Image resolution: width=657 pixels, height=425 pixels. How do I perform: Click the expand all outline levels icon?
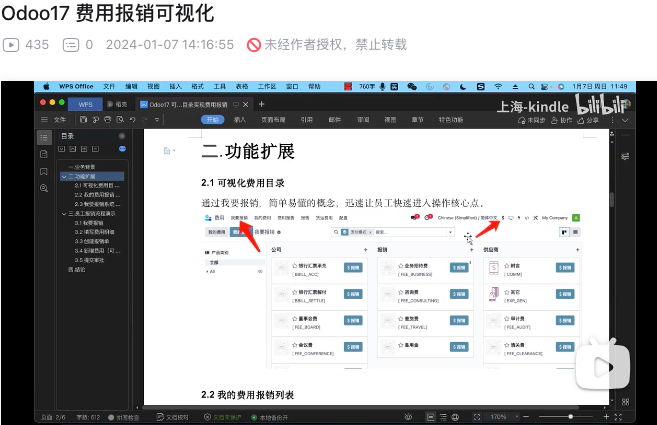pyautogui.click(x=62, y=149)
